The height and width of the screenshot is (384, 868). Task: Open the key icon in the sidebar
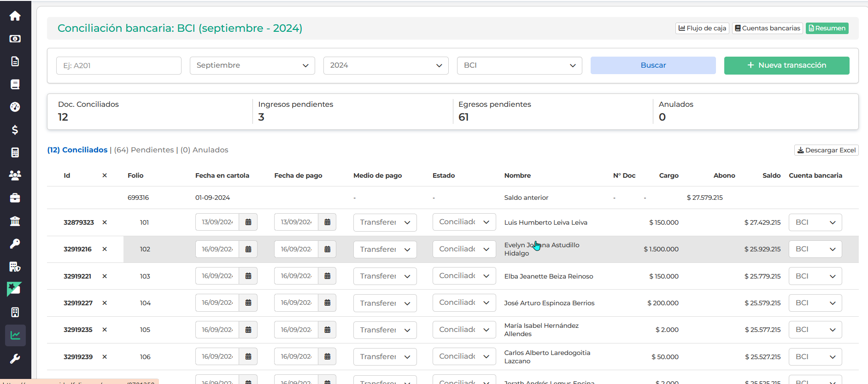click(x=15, y=244)
